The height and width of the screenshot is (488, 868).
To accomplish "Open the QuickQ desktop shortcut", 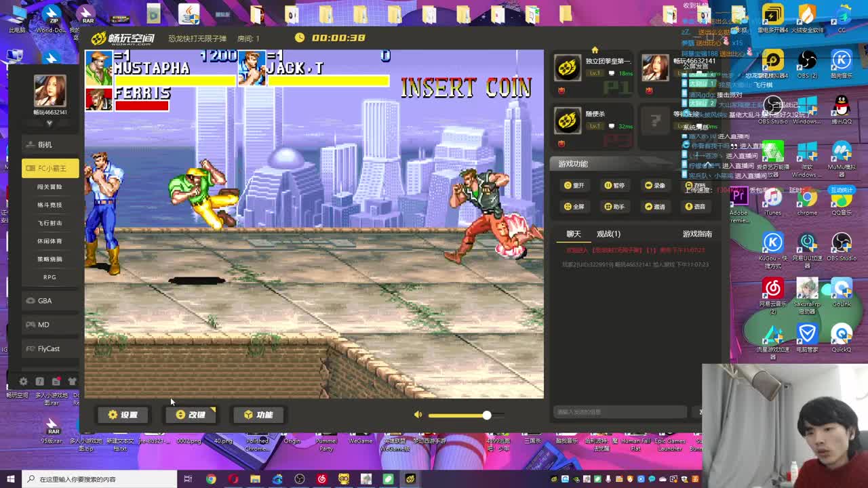I will (842, 338).
